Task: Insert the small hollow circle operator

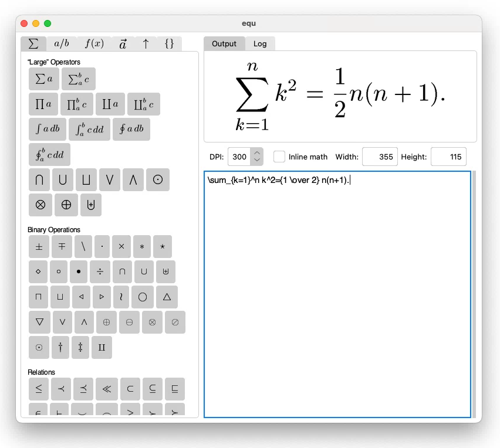Action: coord(59,271)
